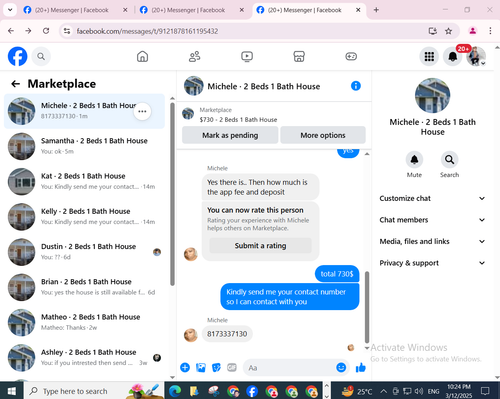Open the GIF picker icon
This screenshot has width=500, height=399.
232,367
